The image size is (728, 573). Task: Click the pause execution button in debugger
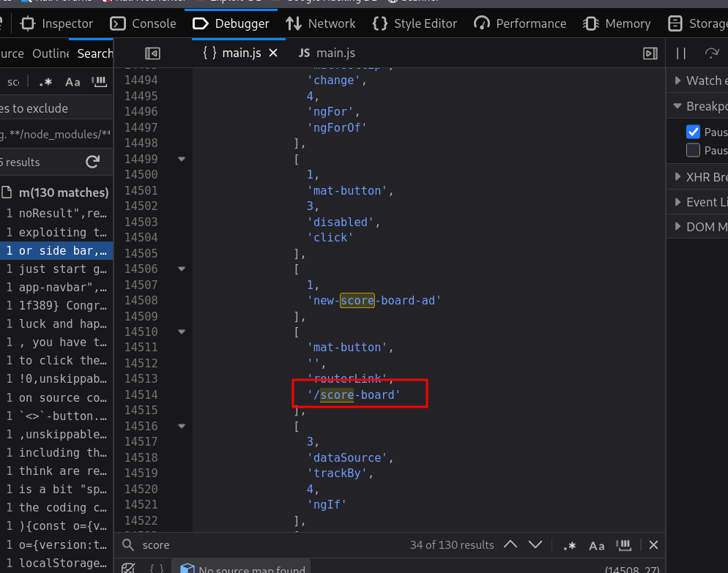(x=681, y=53)
